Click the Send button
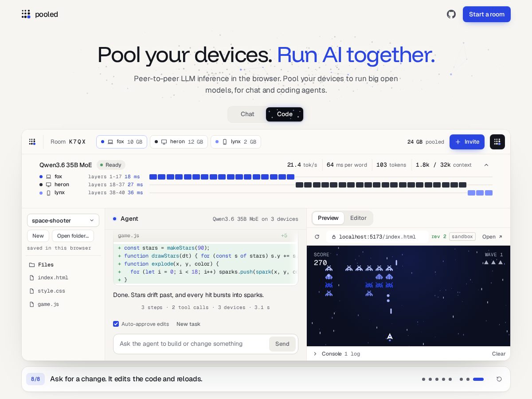 (282, 344)
